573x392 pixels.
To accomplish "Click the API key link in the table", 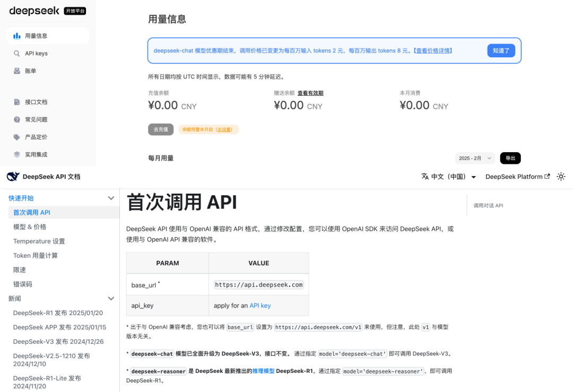I will point(260,306).
